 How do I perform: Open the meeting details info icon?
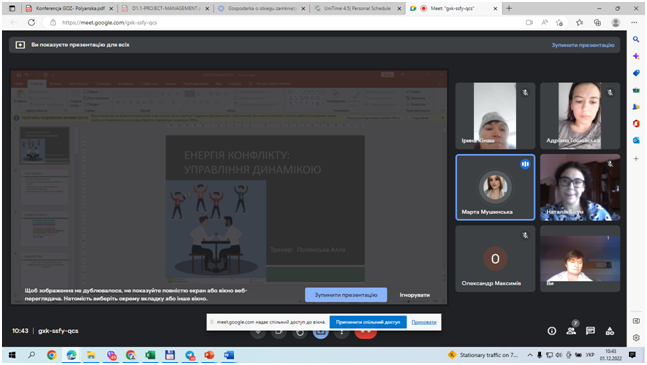[x=552, y=331]
